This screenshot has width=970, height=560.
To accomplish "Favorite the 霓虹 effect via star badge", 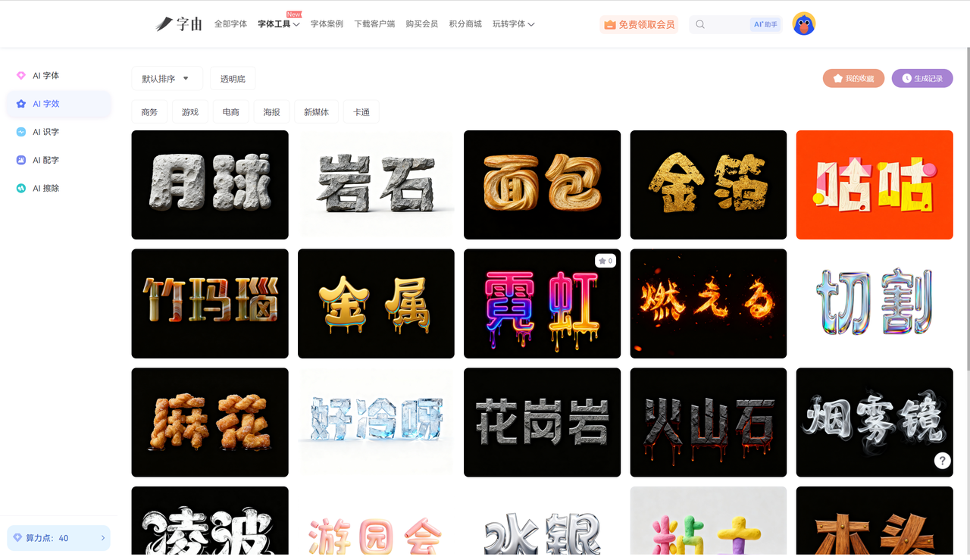I will coord(605,261).
